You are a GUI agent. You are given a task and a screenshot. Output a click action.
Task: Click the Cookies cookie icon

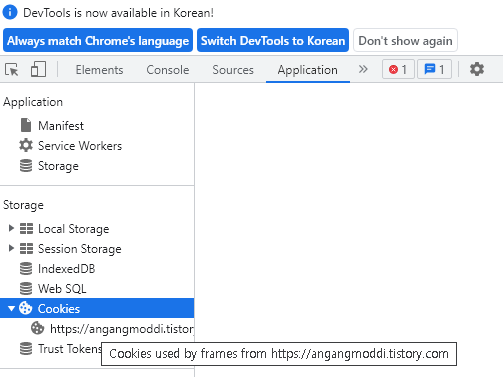point(26,308)
